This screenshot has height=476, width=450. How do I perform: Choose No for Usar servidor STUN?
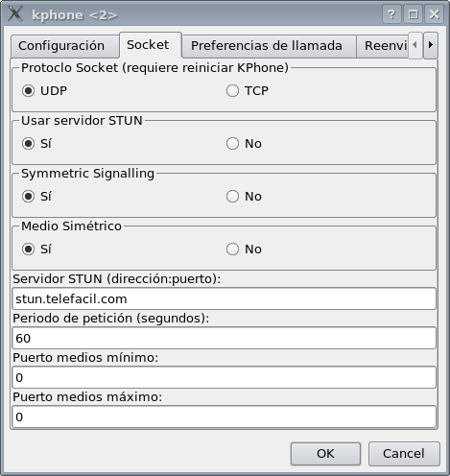pyautogui.click(x=244, y=144)
